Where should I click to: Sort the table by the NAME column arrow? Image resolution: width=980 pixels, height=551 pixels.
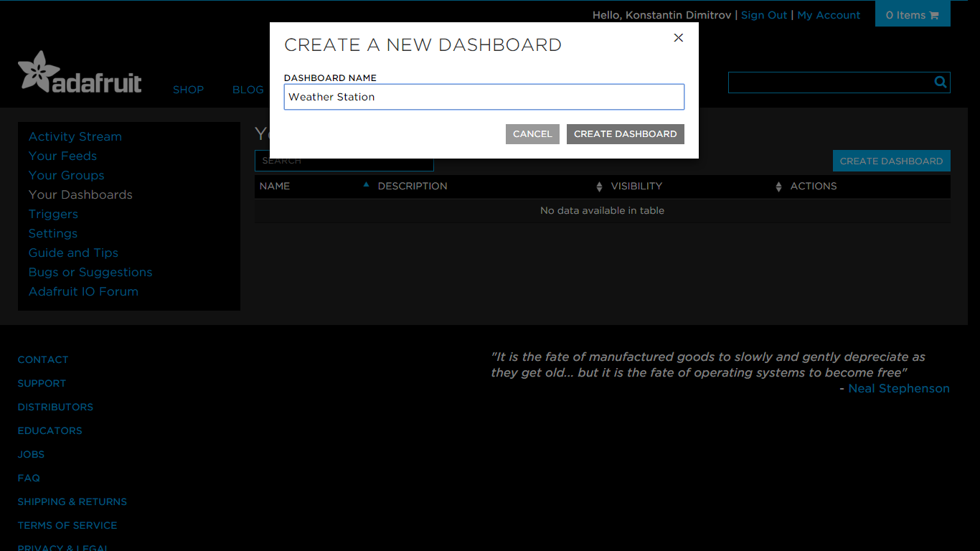tap(366, 184)
